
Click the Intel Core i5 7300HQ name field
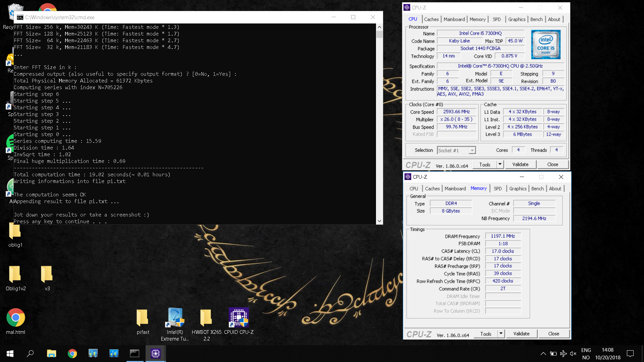coord(480,33)
